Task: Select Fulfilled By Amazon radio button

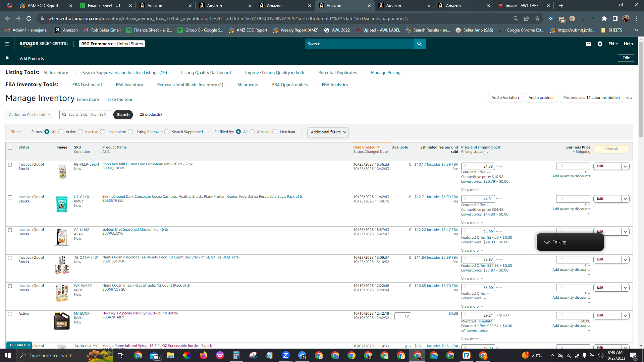Action: pyautogui.click(x=252, y=132)
